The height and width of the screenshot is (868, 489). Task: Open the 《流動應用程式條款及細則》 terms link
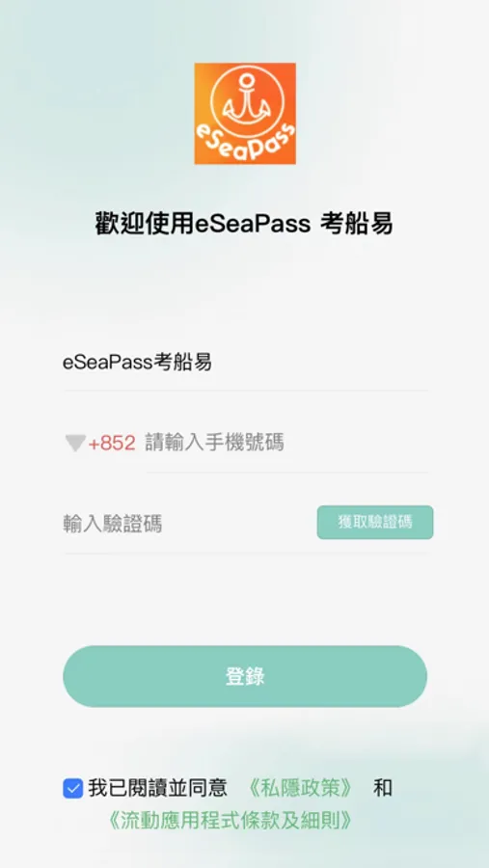pyautogui.click(x=230, y=821)
